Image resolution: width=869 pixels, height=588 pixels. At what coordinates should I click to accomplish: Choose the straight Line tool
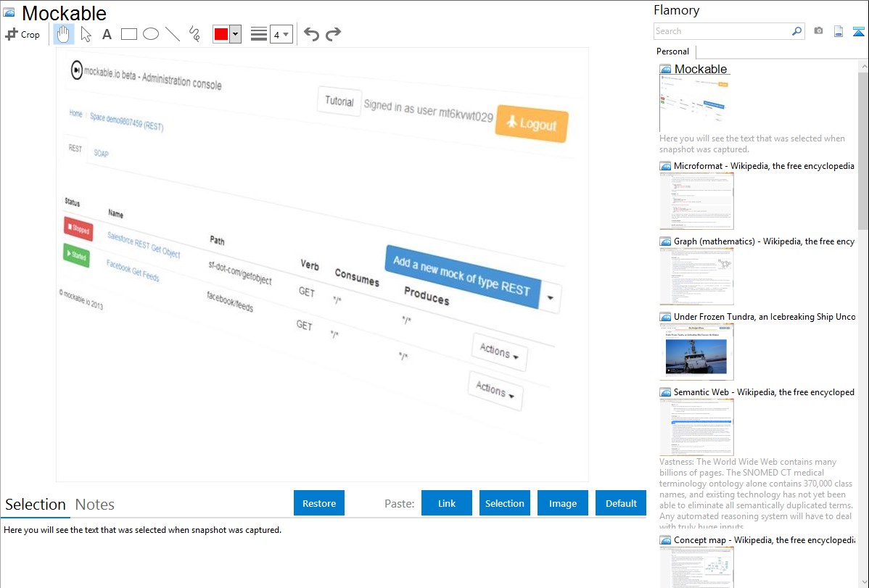click(173, 34)
